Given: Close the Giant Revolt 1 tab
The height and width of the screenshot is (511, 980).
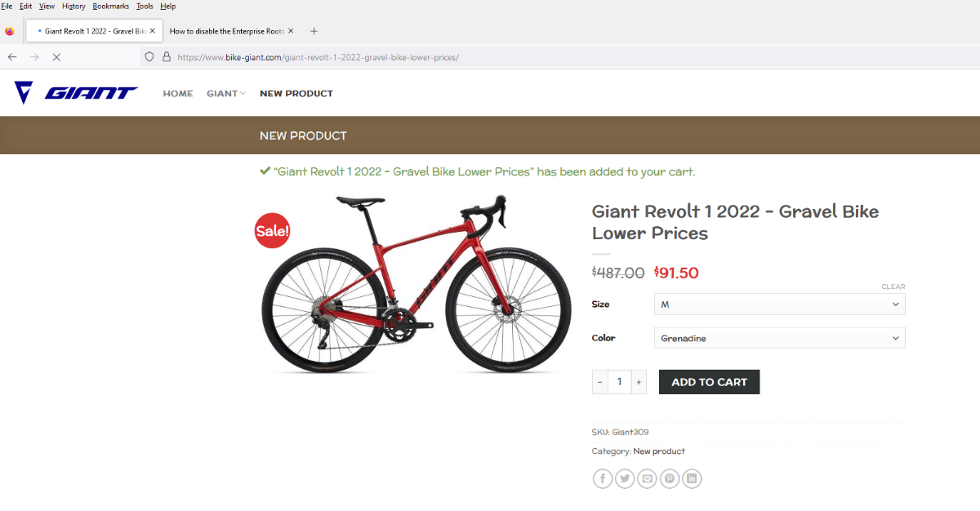Looking at the screenshot, I should [x=152, y=31].
